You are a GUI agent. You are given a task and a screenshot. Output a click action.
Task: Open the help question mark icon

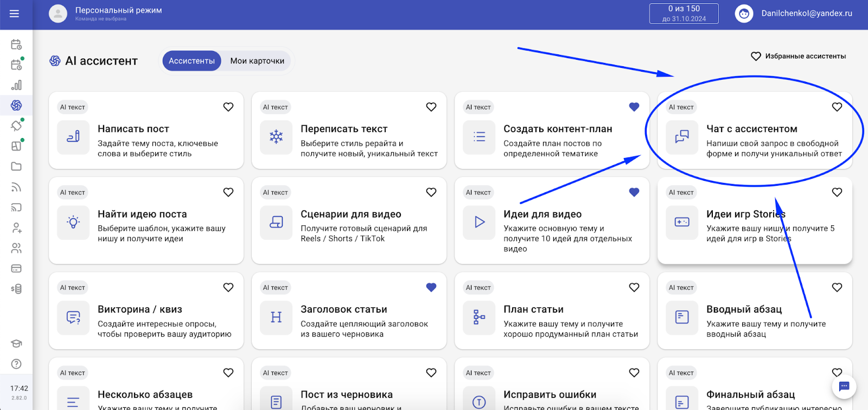tap(16, 364)
